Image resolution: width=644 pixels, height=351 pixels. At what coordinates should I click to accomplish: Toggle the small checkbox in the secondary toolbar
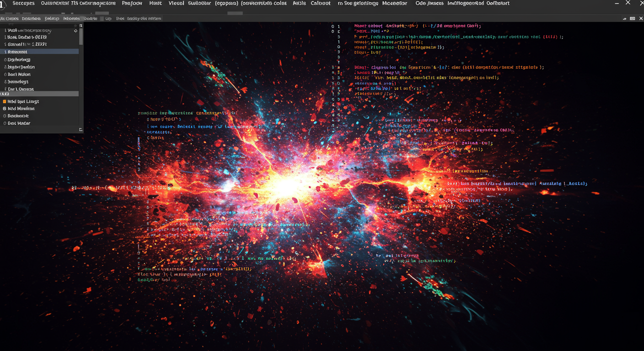(x=102, y=19)
